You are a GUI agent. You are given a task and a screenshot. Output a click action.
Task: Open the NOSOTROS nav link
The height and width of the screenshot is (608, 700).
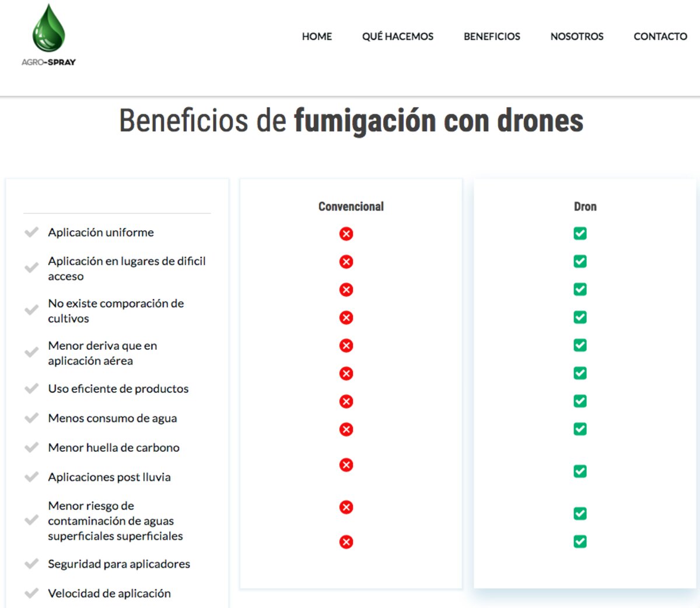coord(577,36)
